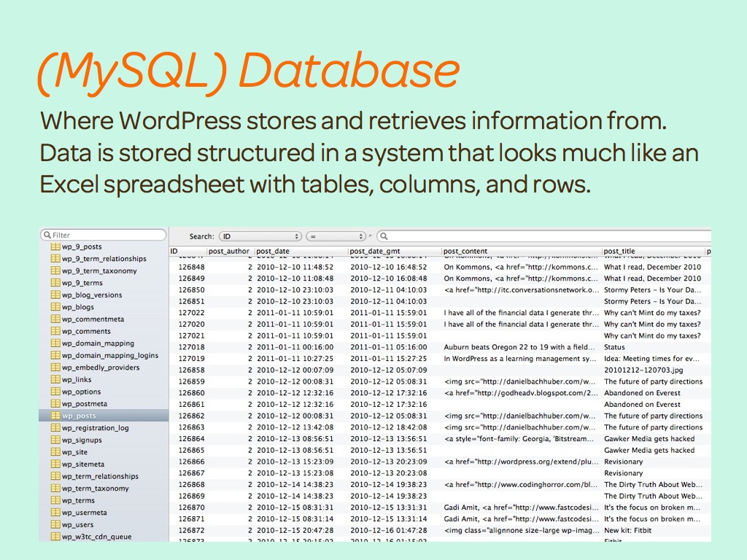Select the row with ID 127021
The width and height of the screenshot is (747, 560).
pyautogui.click(x=440, y=335)
